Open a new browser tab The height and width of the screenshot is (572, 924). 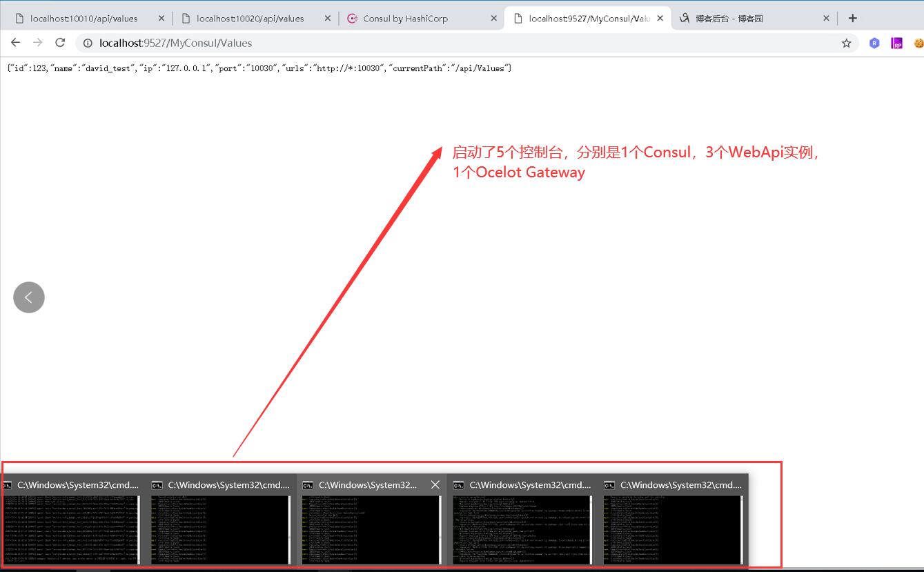pyautogui.click(x=853, y=19)
